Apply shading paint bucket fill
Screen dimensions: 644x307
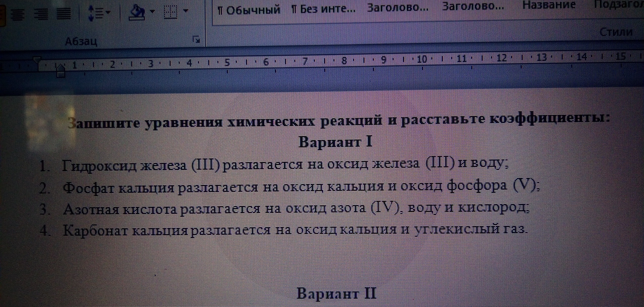[x=137, y=12]
